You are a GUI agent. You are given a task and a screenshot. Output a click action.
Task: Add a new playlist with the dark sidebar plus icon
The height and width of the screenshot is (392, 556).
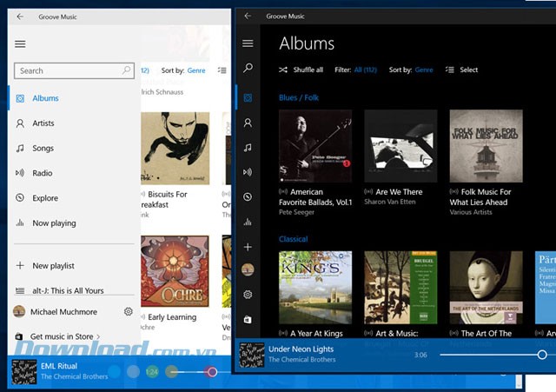[248, 247]
